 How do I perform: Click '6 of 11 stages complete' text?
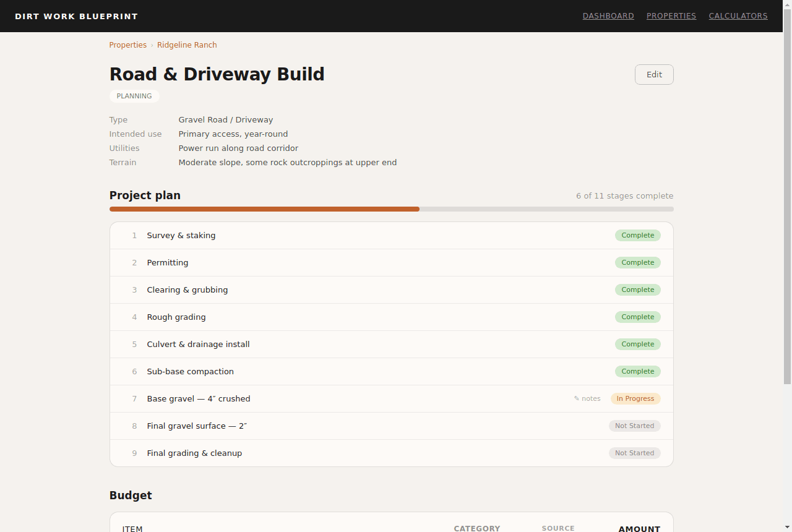(625, 196)
